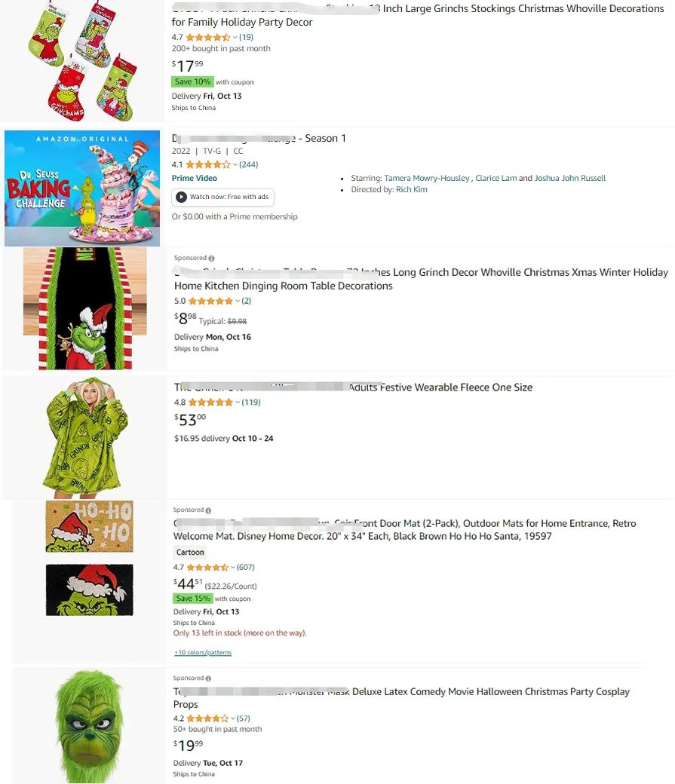The width and height of the screenshot is (675, 784).
Task: Click the Sponsored info icon above table runner listing
Action: click(211, 259)
